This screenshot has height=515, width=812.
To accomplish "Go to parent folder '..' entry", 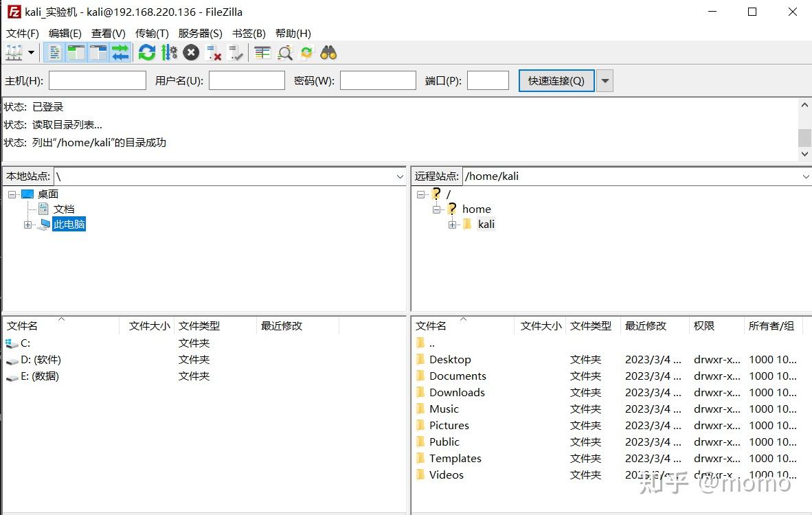I will [432, 343].
